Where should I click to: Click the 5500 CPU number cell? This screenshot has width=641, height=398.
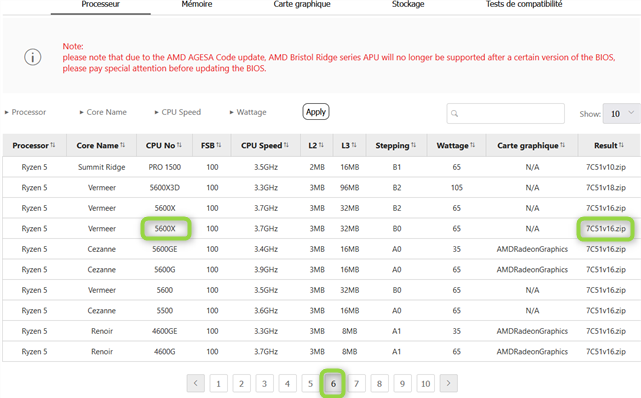(x=165, y=311)
